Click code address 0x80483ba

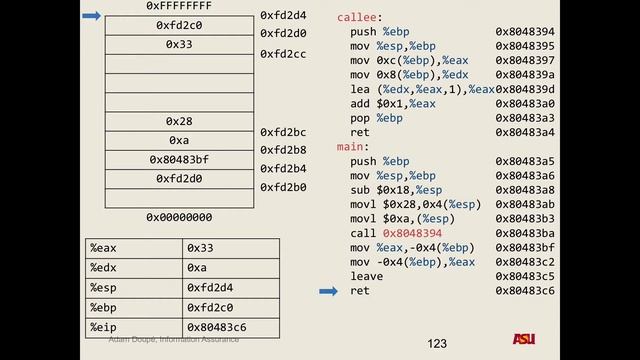[525, 233]
